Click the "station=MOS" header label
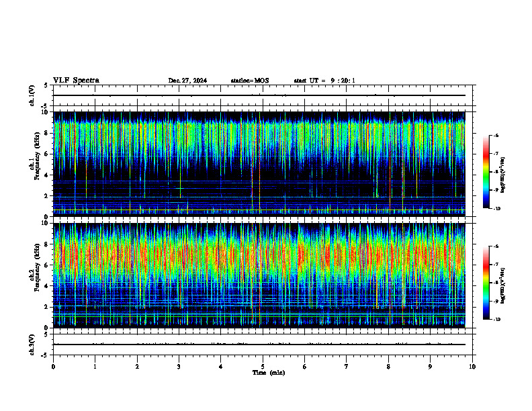 point(250,81)
